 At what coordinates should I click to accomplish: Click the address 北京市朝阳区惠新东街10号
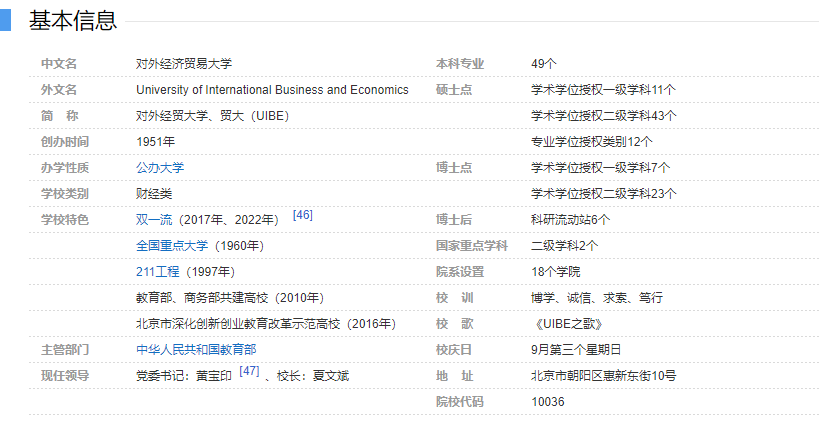[603, 376]
